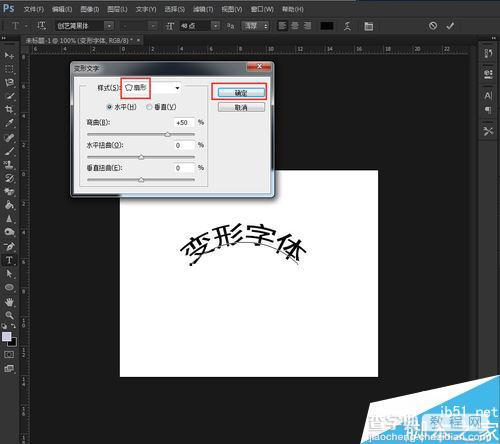500x444 pixels.
Task: Open the font family dropdown arrow
Action: (109, 26)
